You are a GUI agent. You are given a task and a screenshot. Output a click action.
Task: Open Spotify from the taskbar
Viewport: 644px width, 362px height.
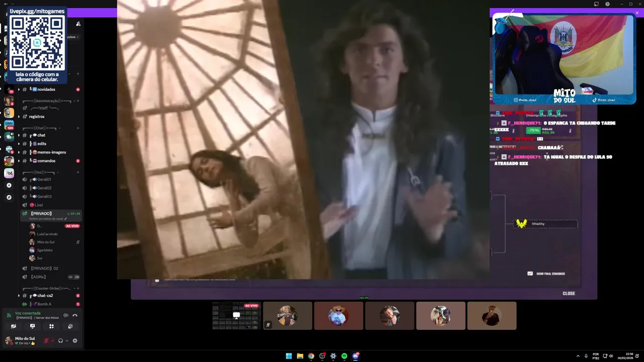(344, 356)
